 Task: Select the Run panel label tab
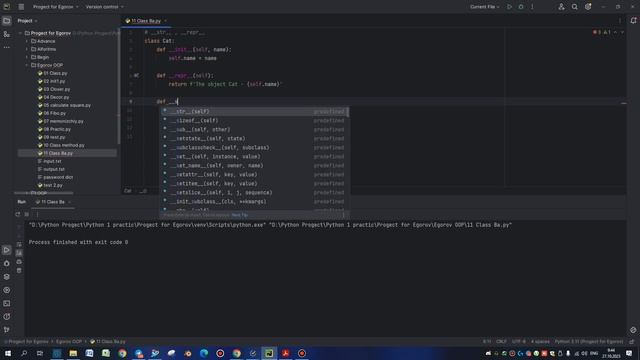(x=22, y=202)
